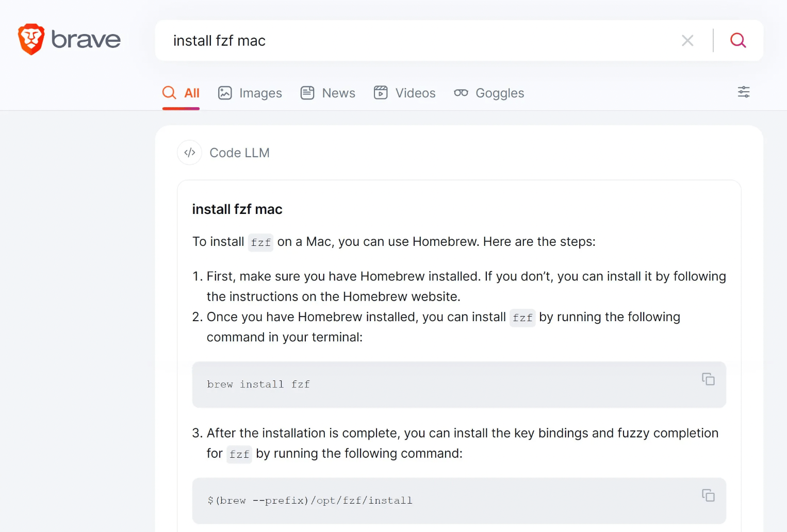The image size is (787, 532).
Task: Open the search settings sliders icon
Action: [744, 92]
